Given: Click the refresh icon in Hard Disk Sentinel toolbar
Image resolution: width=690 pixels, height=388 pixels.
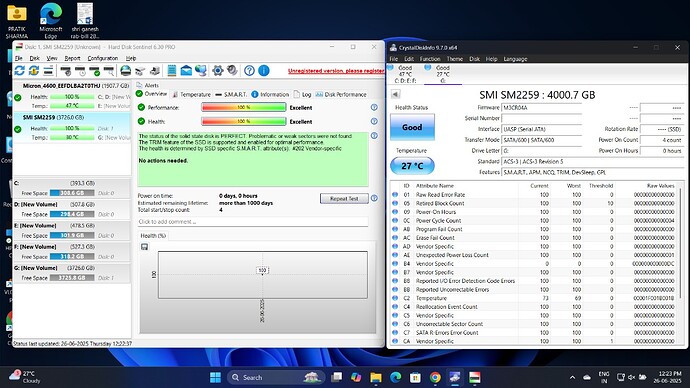Looking at the screenshot, I should (19, 70).
